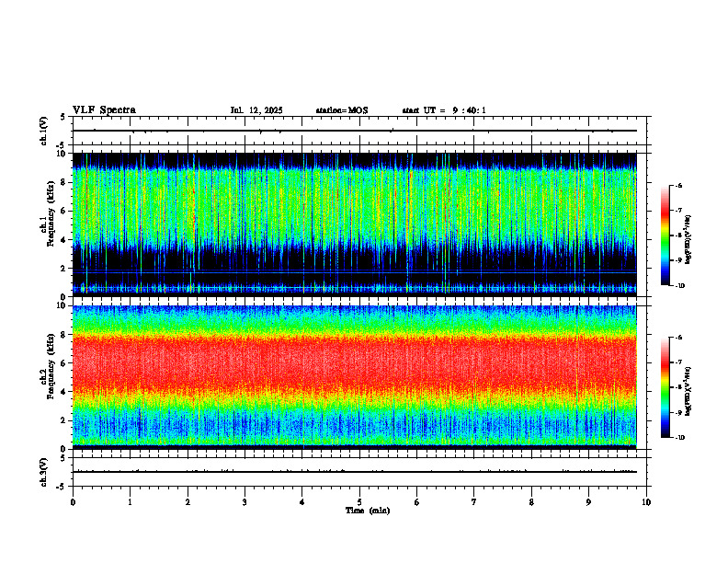Viewport: 728px width, 563px height.
Task: Click time axis tick label "1"
Action: 130,502
